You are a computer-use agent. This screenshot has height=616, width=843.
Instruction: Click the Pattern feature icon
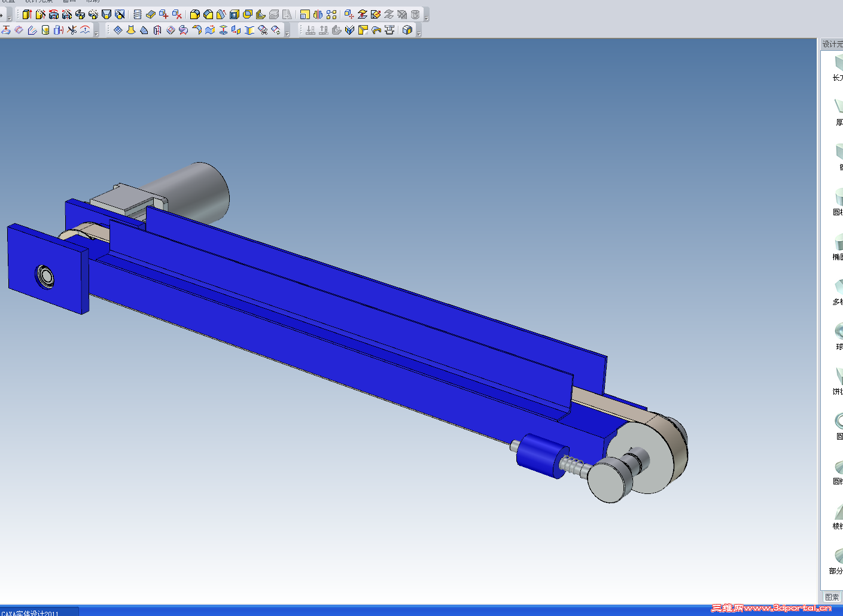tap(331, 14)
